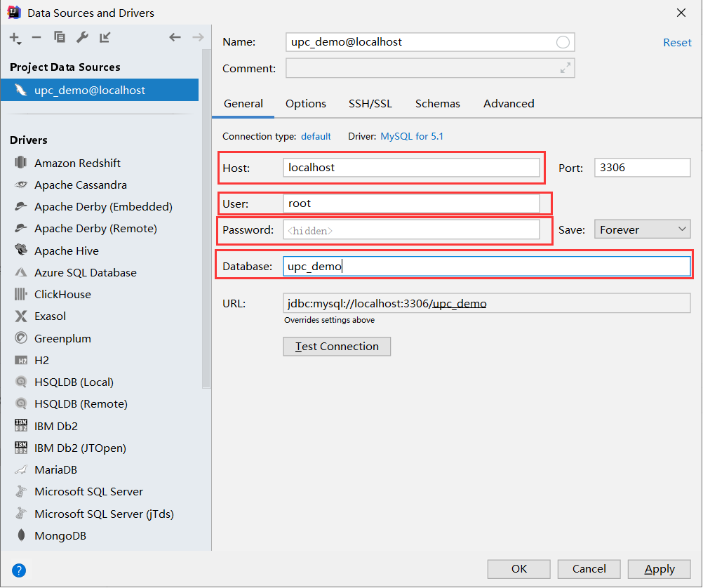Pick the MariaDB driver
Image resolution: width=703 pixels, height=588 pixels.
[55, 470]
